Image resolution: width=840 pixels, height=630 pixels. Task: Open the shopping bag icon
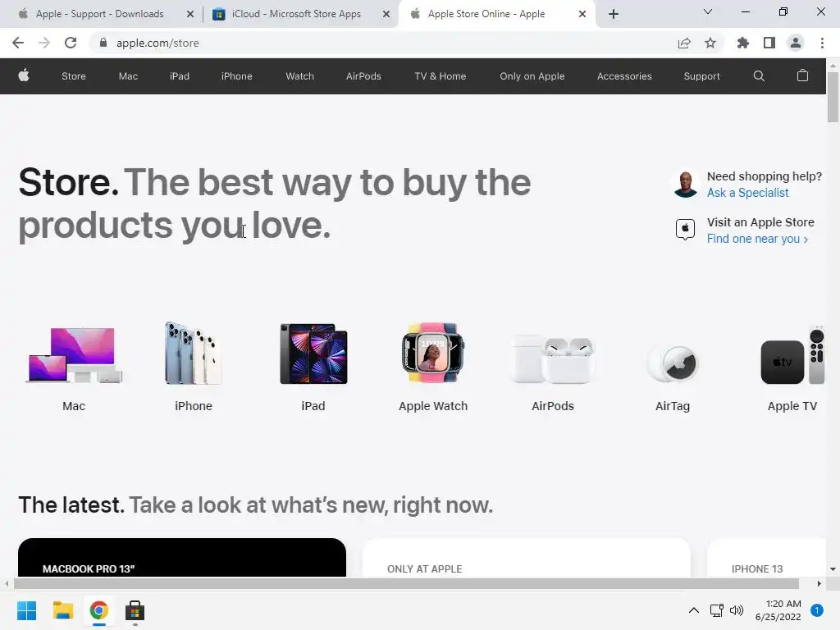pos(802,75)
